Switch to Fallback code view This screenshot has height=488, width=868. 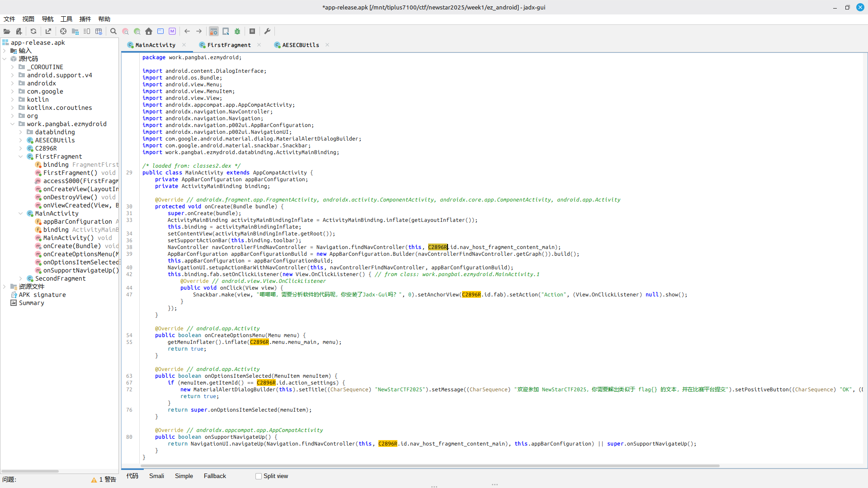click(x=215, y=476)
